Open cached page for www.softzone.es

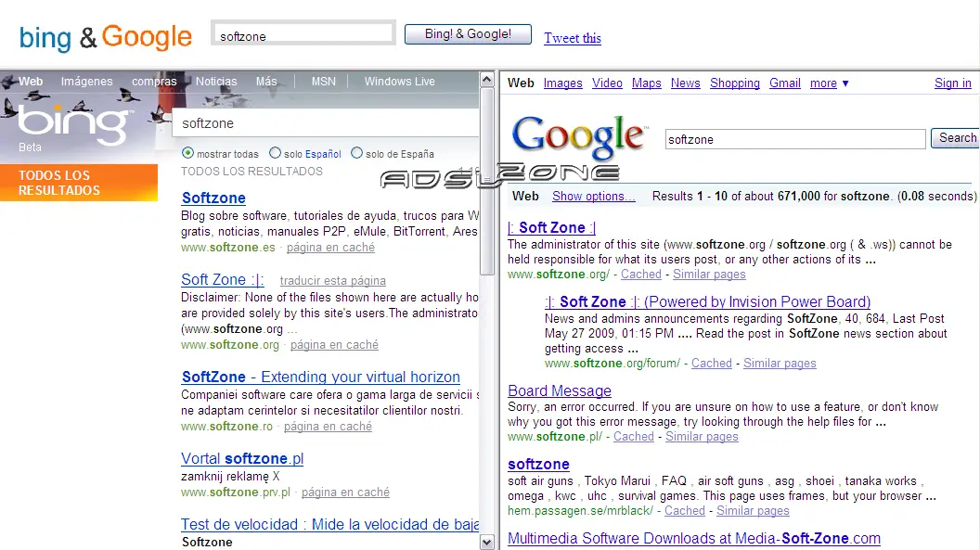pyautogui.click(x=330, y=248)
